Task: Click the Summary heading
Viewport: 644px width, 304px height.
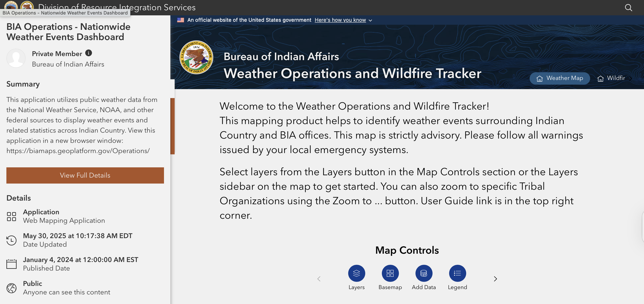Action: coord(23,84)
